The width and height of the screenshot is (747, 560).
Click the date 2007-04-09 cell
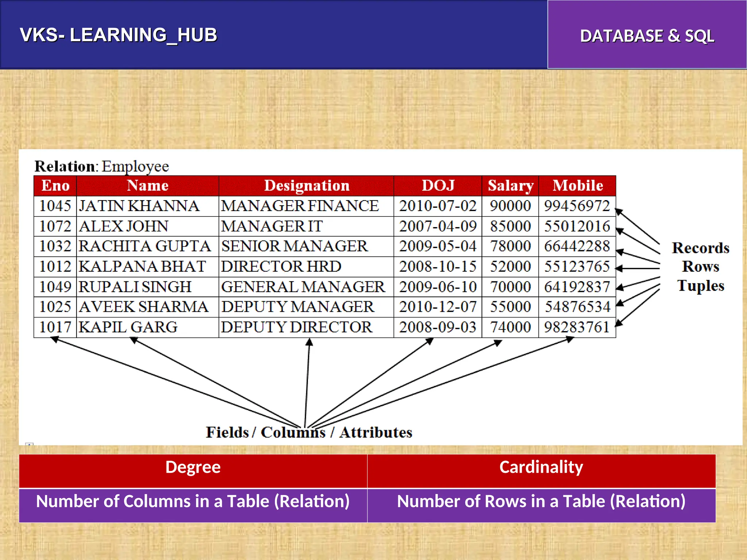tap(438, 226)
